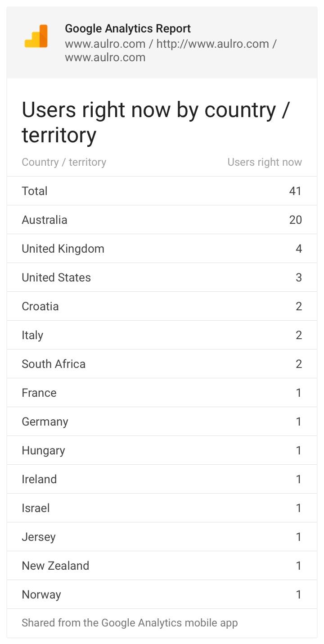The width and height of the screenshot is (324, 644).
Task: Sort by Users right now column header
Action: (x=265, y=162)
